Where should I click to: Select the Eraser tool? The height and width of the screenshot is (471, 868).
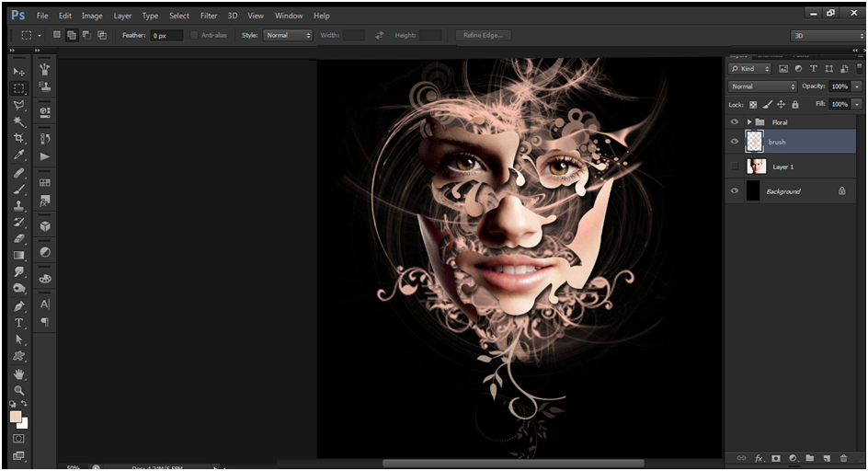coord(18,239)
